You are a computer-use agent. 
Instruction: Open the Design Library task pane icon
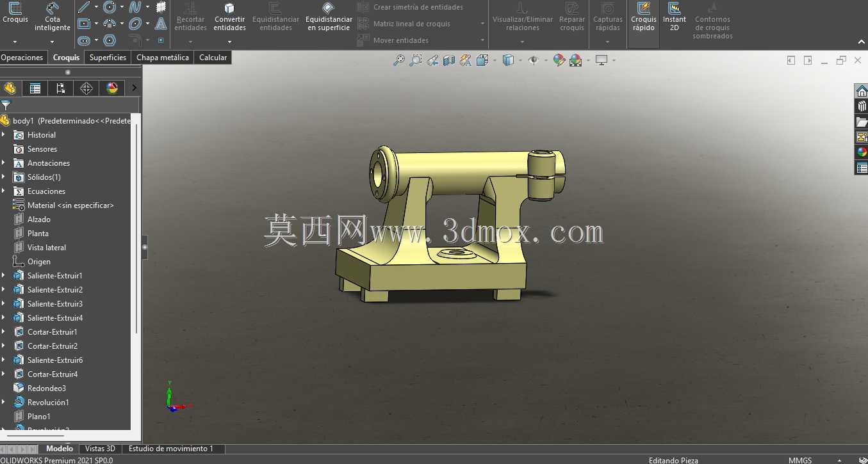tap(862, 106)
